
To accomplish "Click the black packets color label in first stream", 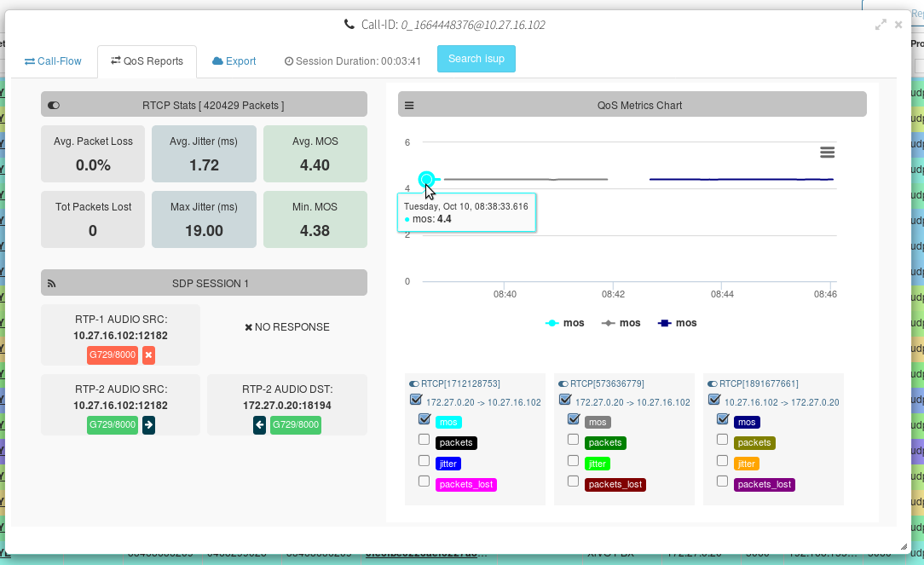I will (x=456, y=443).
